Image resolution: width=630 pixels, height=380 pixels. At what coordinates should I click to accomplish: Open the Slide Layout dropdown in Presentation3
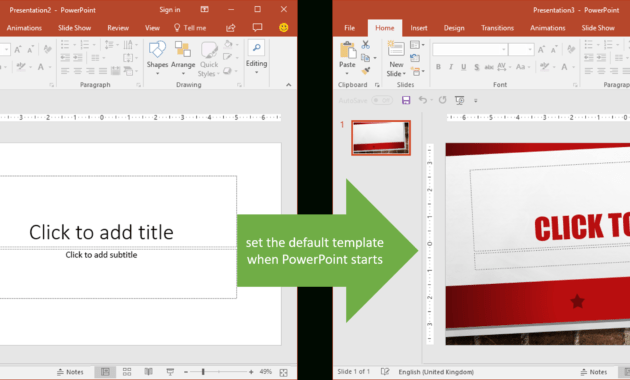pyautogui.click(x=417, y=45)
